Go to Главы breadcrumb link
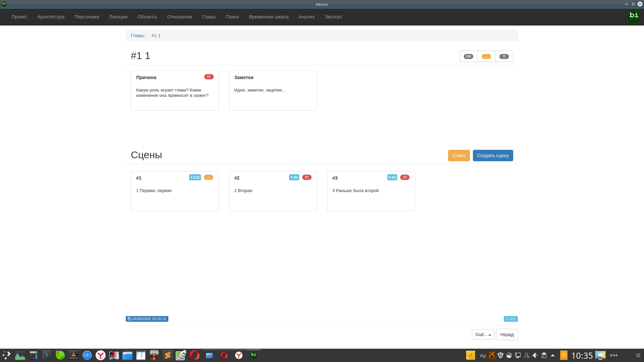 click(137, 36)
